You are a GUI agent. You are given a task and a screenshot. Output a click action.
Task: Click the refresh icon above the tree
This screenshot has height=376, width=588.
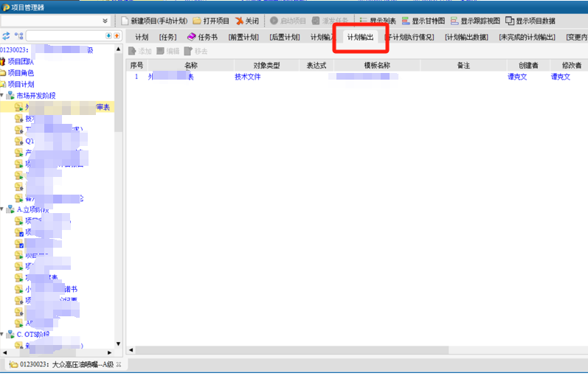[x=6, y=36]
